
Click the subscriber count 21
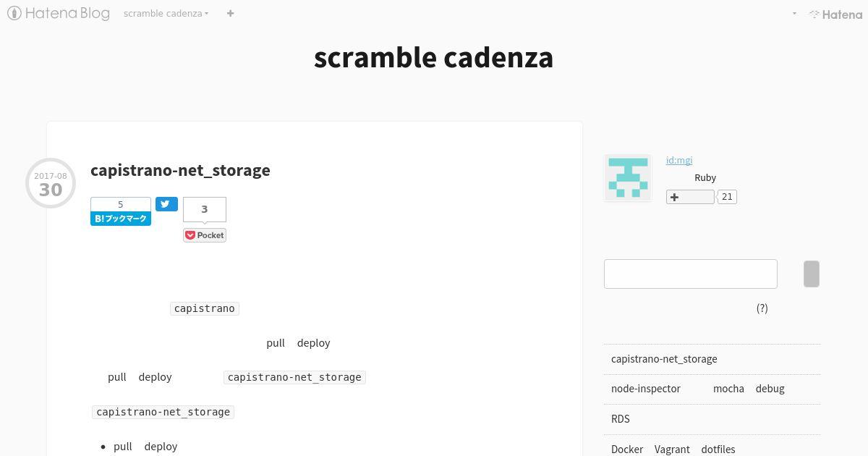727,197
